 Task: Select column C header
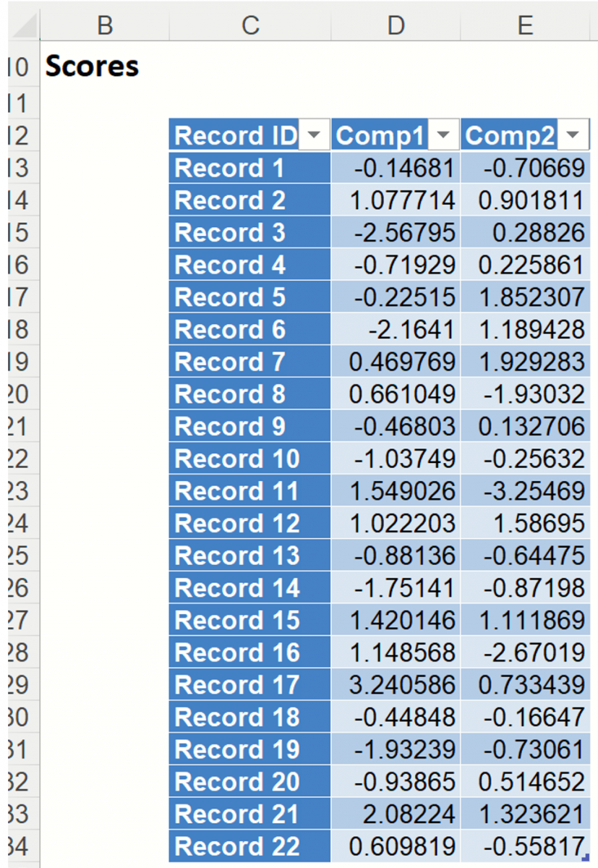pyautogui.click(x=249, y=25)
